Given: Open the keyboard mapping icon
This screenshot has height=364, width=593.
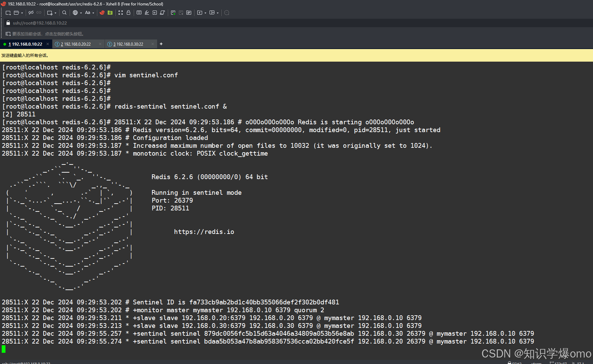Looking at the screenshot, I should pos(139,13).
